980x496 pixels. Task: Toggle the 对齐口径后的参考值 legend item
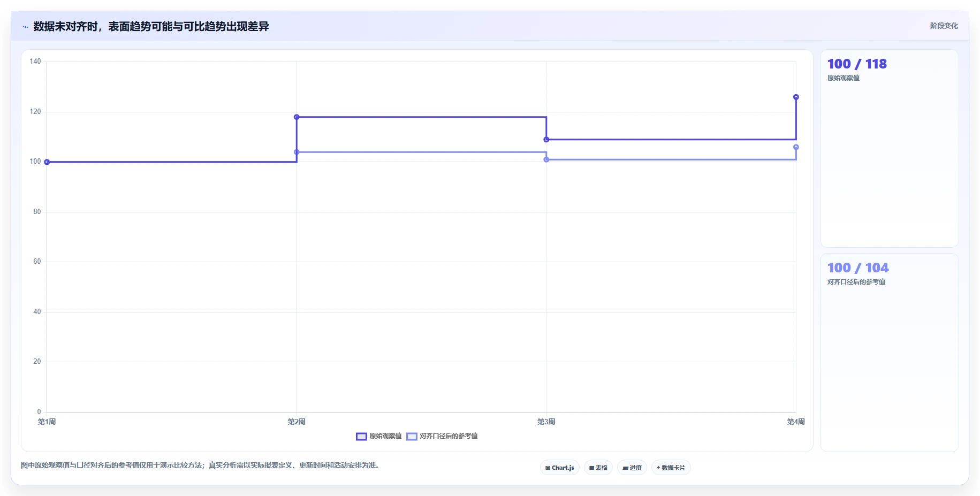pyautogui.click(x=442, y=436)
